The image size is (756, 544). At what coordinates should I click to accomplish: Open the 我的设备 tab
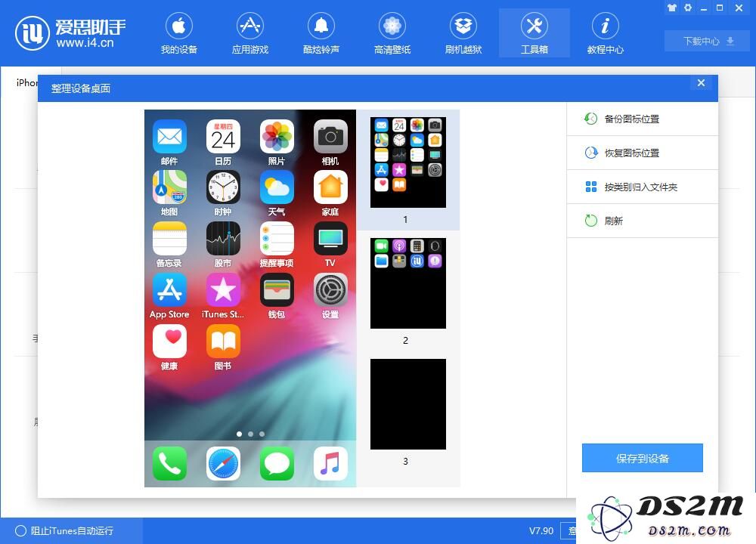point(179,34)
